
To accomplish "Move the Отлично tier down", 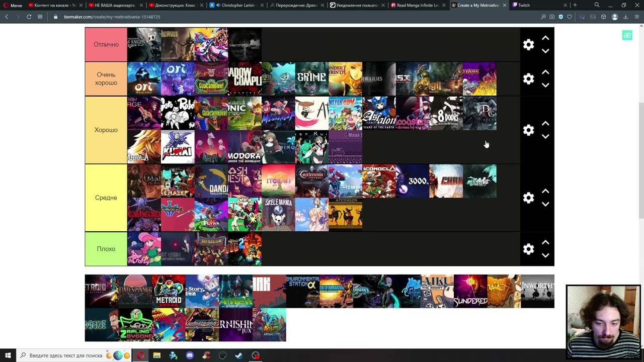I will click(x=545, y=51).
